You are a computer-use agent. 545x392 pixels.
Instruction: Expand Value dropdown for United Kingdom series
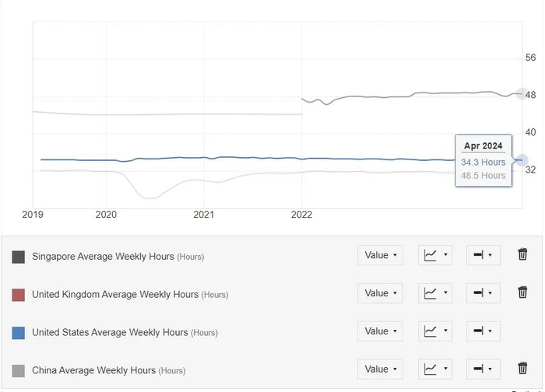pos(380,293)
